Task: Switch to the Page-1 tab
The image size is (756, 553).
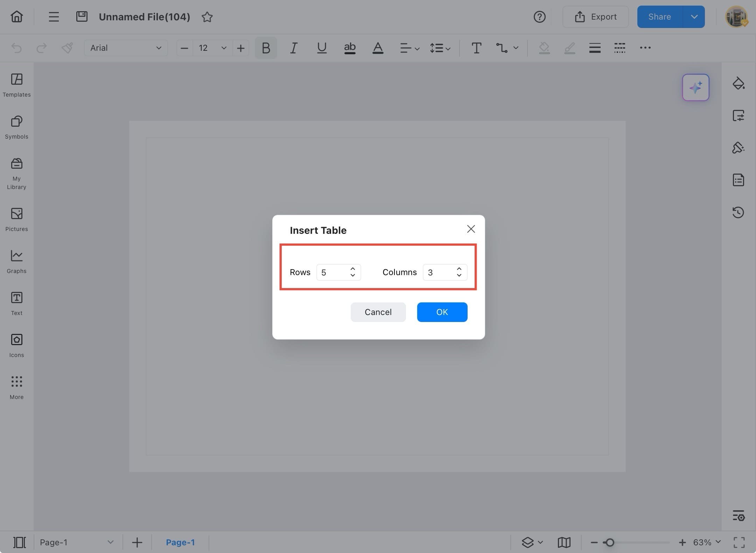Action: [x=180, y=542]
